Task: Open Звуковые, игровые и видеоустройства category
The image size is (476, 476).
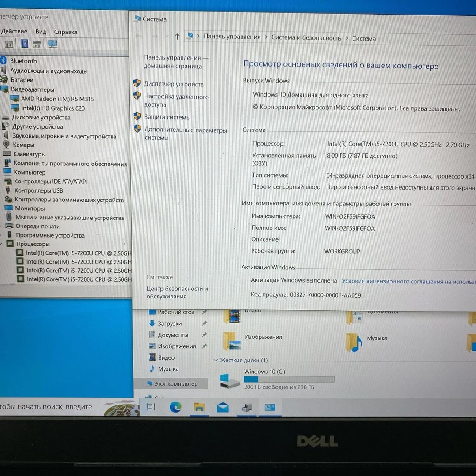Action: (x=64, y=136)
